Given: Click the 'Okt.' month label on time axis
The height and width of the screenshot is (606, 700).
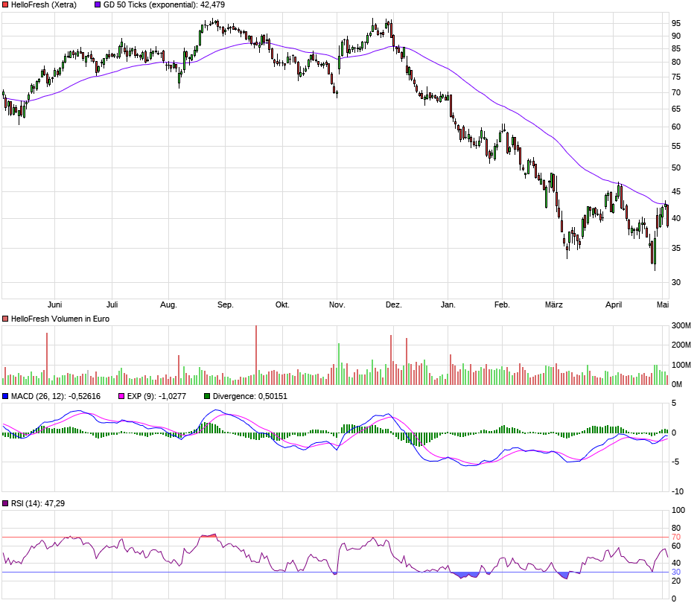Looking at the screenshot, I should [x=282, y=304].
